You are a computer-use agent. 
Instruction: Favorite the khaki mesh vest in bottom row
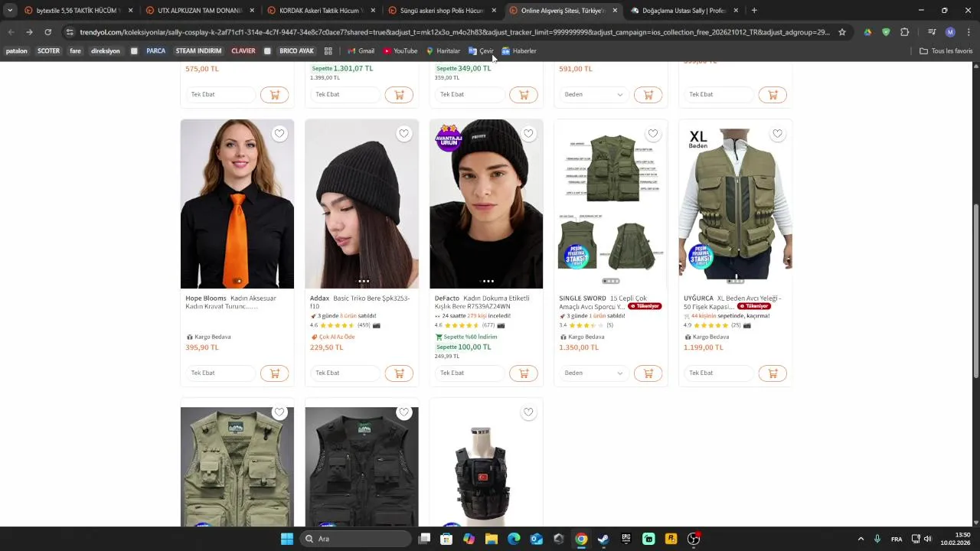[279, 412]
